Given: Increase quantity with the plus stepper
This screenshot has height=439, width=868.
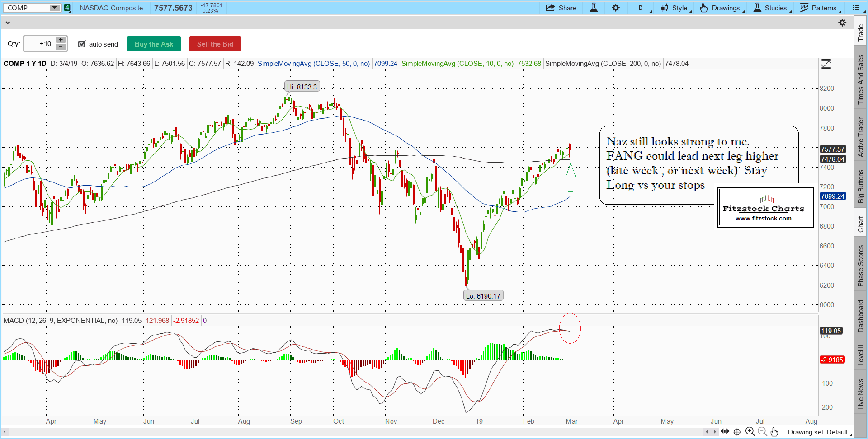Looking at the screenshot, I should pos(61,40).
